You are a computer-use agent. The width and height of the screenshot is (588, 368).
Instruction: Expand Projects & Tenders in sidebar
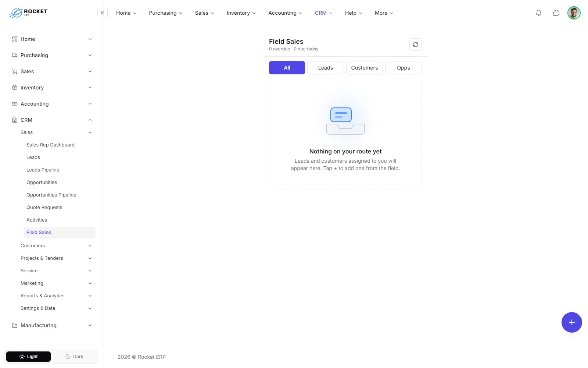[56, 258]
